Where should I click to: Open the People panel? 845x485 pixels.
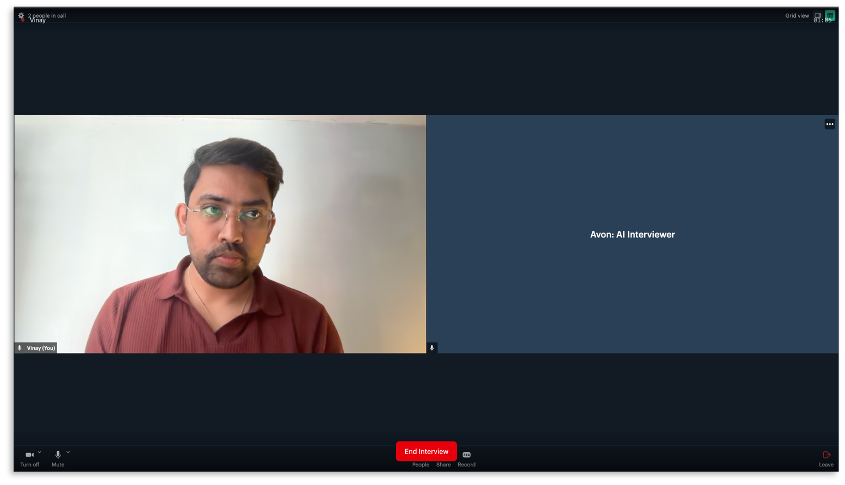pyautogui.click(x=420, y=464)
